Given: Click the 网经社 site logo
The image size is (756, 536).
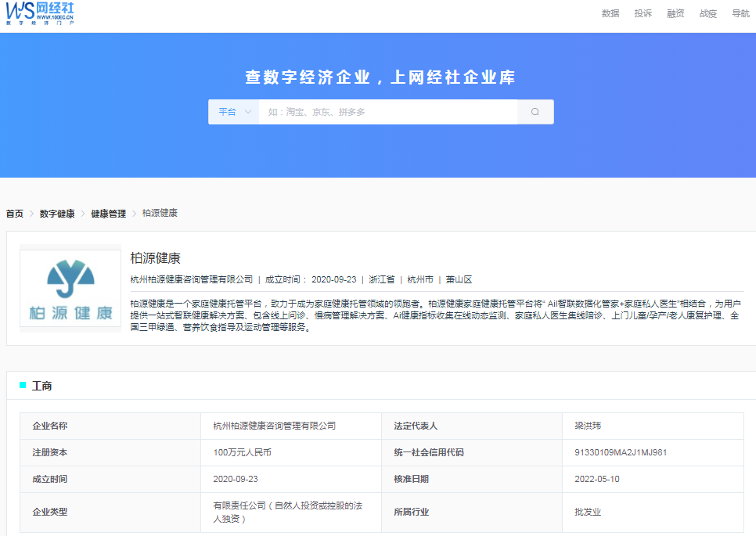Looking at the screenshot, I should pos(40,13).
